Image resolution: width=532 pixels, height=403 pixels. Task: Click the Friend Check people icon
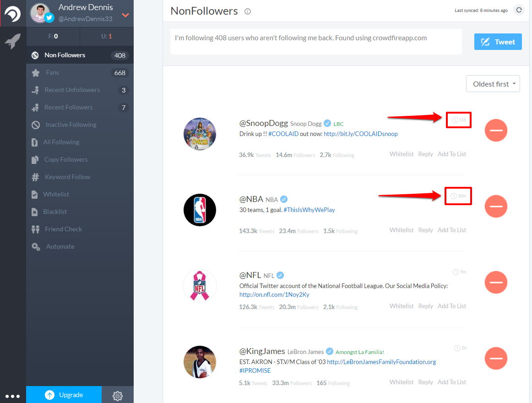35,229
